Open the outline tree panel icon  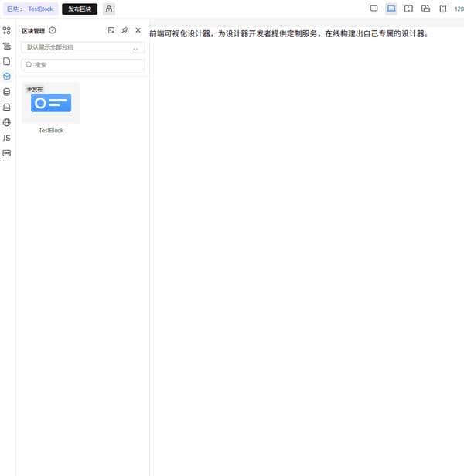click(7, 46)
